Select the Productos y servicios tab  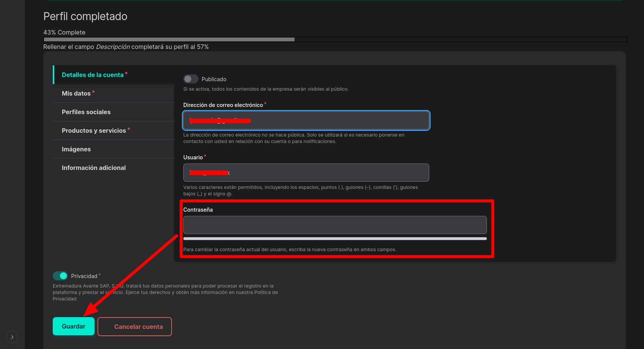tap(94, 130)
